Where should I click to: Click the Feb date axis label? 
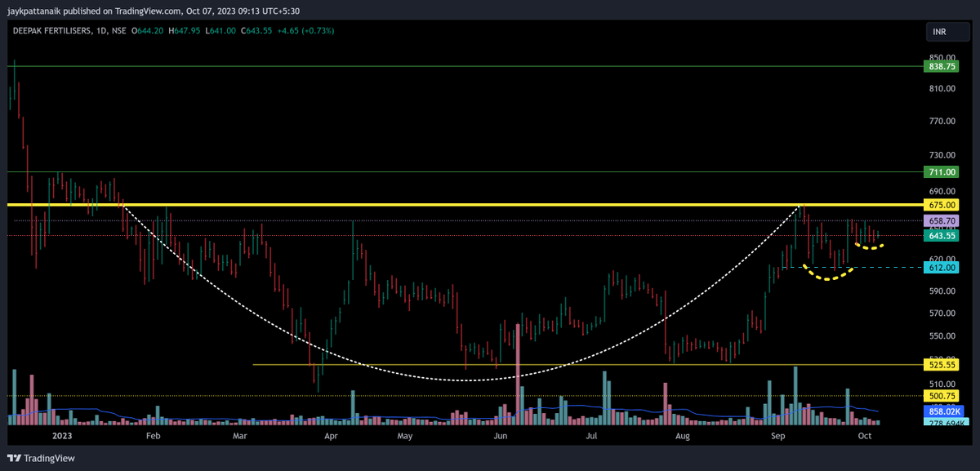tap(153, 437)
